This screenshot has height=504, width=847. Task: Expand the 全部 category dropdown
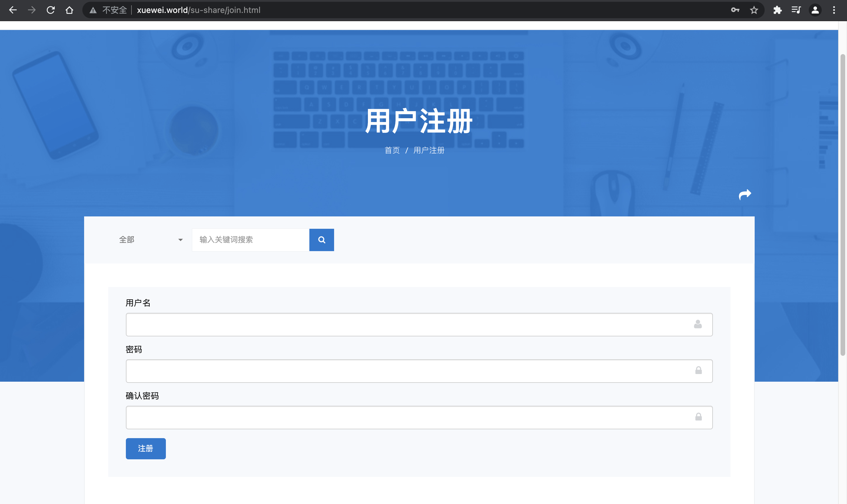click(x=149, y=240)
